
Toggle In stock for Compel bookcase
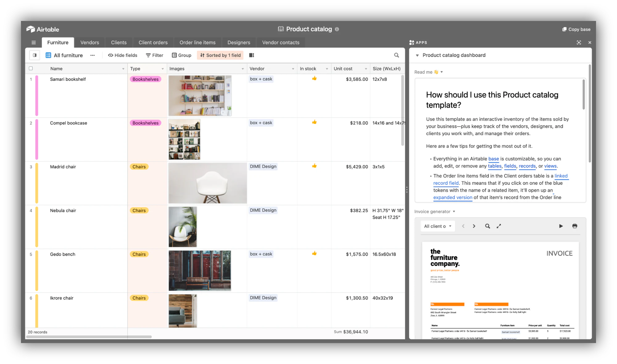(314, 122)
